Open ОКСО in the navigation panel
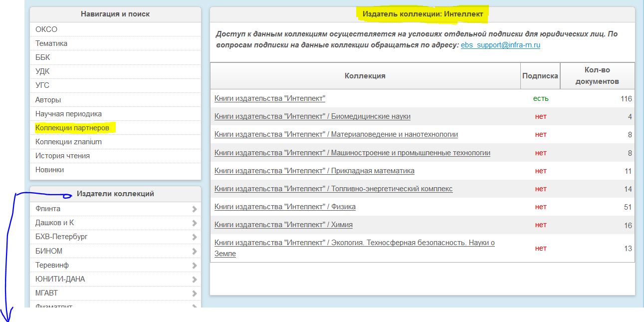Viewport: 644px width, 322px height. (46, 29)
